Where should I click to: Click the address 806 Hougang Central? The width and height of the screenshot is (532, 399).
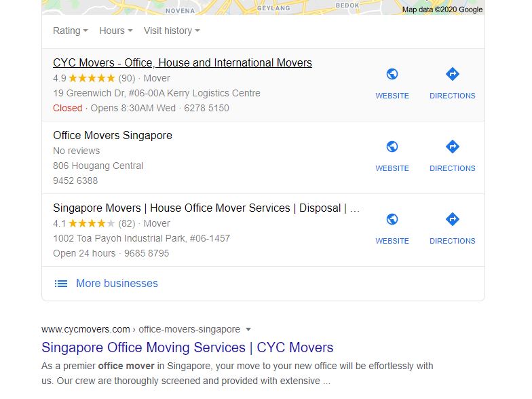[x=98, y=166]
